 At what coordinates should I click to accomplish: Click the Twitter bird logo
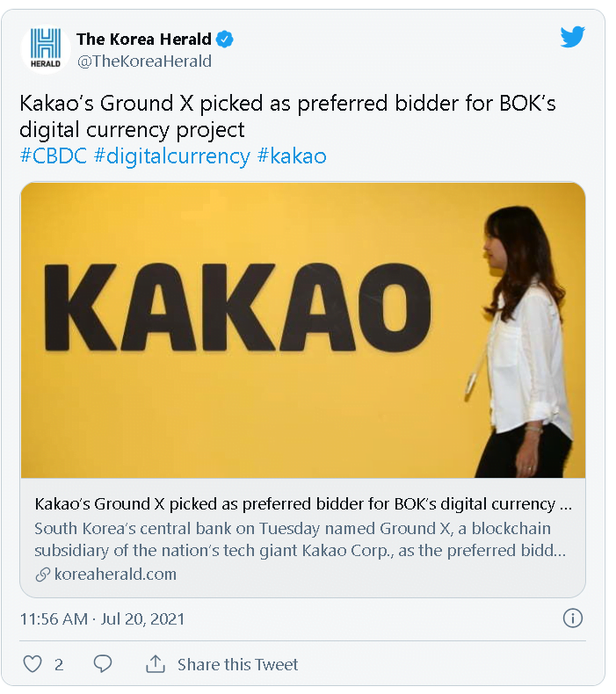[x=572, y=37]
